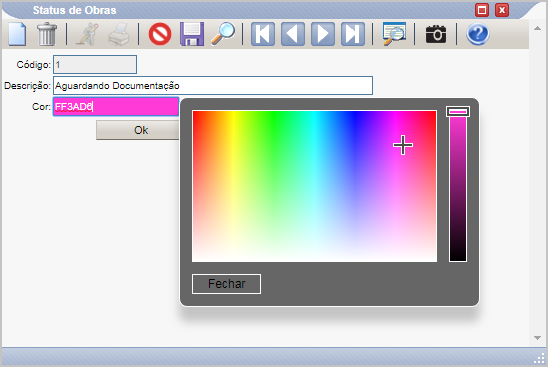548x367 pixels.
Task: Save using the floppy disk icon
Action: [x=192, y=34]
